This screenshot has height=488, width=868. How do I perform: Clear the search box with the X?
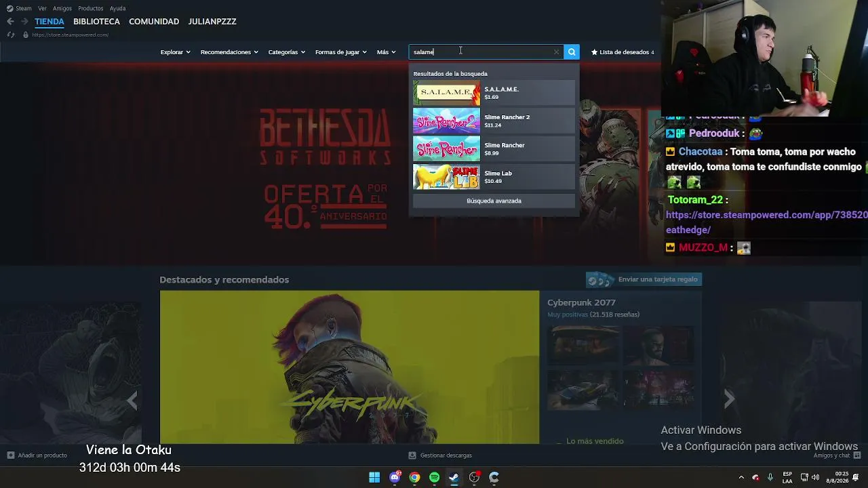(x=557, y=52)
